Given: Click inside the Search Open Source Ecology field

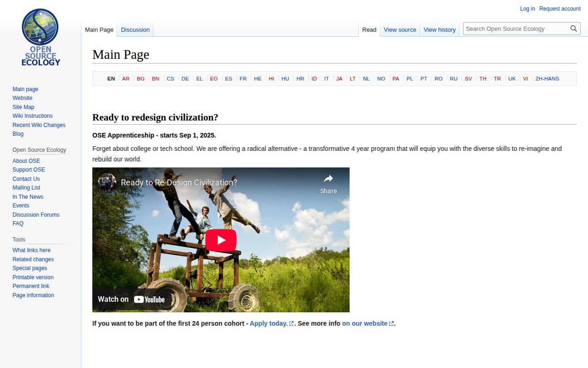Looking at the screenshot, I should coord(514,28).
